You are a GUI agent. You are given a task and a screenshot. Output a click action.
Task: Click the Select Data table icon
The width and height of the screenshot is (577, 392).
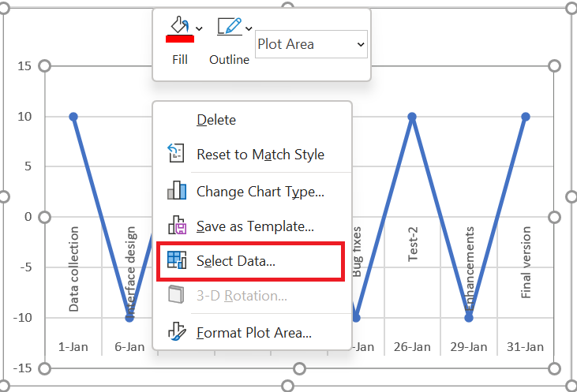177,260
